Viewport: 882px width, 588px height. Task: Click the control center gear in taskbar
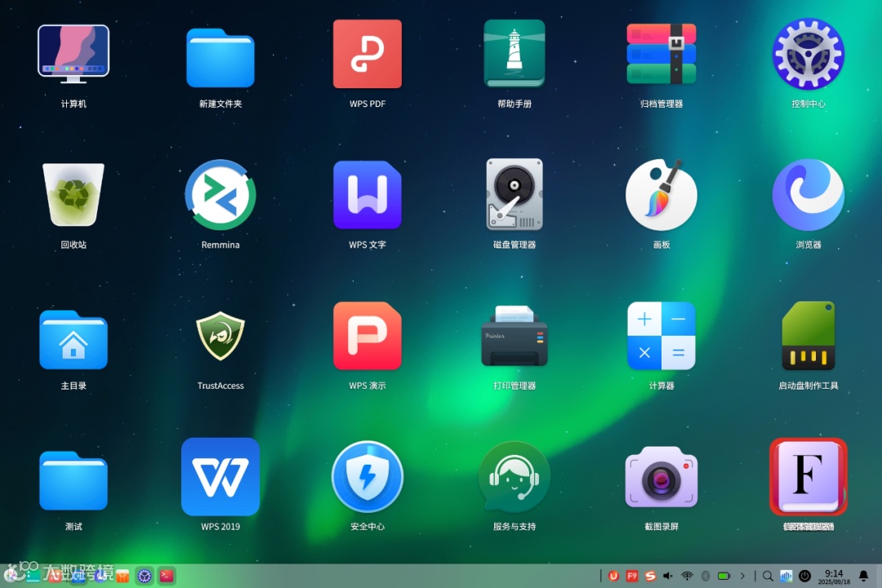click(145, 576)
